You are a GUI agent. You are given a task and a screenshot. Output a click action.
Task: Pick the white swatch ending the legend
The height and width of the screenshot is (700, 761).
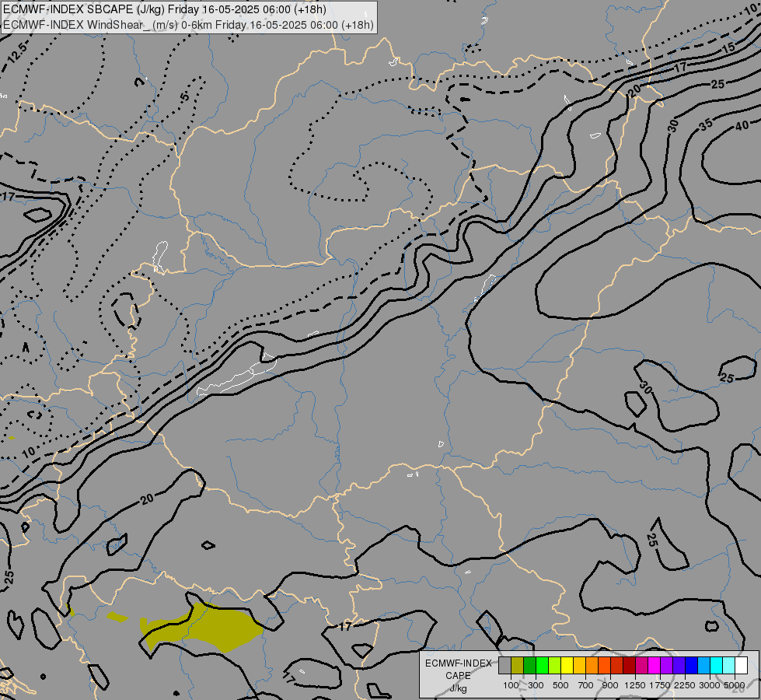coord(741,665)
